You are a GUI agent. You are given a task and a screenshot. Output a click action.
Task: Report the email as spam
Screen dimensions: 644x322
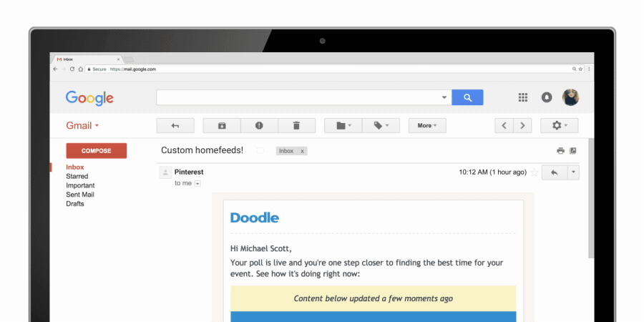(x=259, y=126)
